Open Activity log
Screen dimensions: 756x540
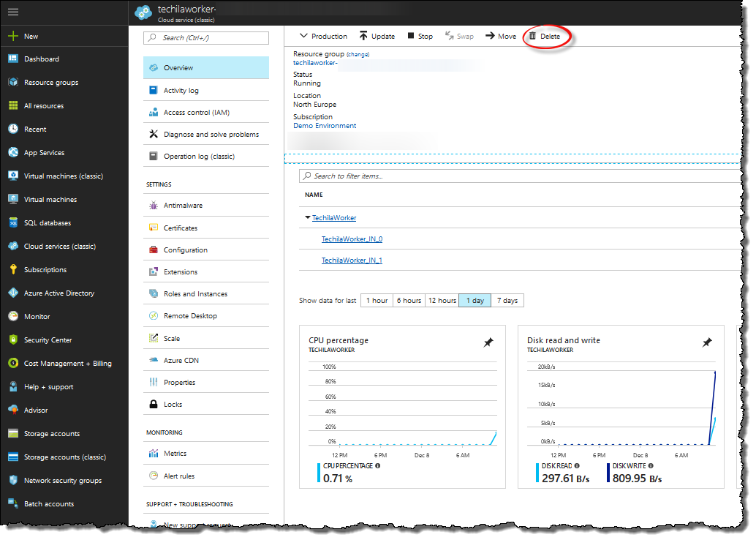point(206,90)
